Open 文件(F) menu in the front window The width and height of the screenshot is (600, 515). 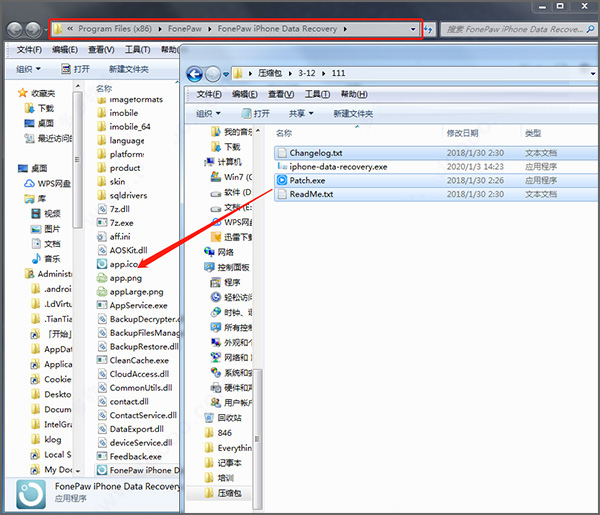[209, 94]
